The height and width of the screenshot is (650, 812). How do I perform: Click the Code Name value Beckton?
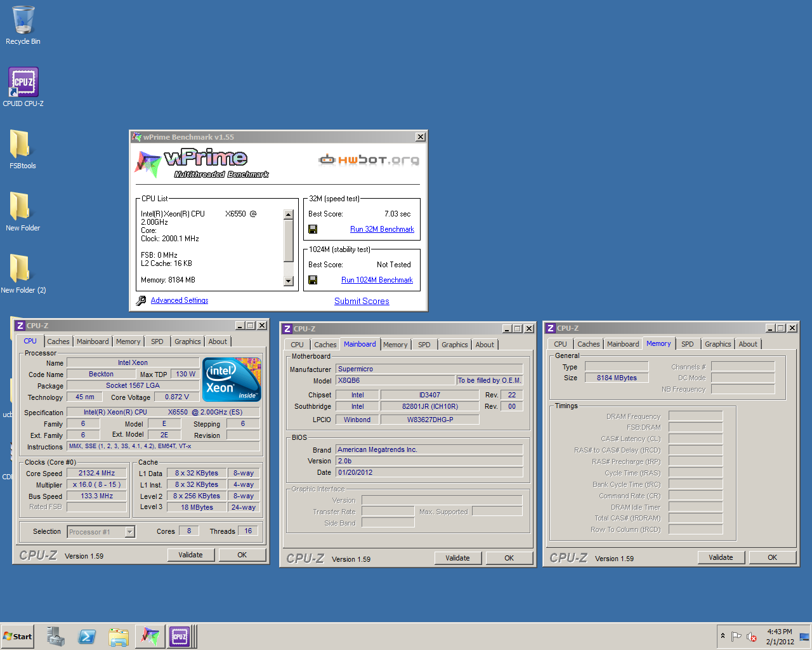101,374
